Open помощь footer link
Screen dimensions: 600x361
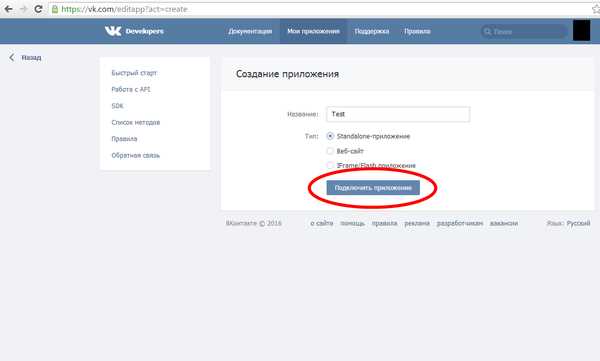pos(352,223)
